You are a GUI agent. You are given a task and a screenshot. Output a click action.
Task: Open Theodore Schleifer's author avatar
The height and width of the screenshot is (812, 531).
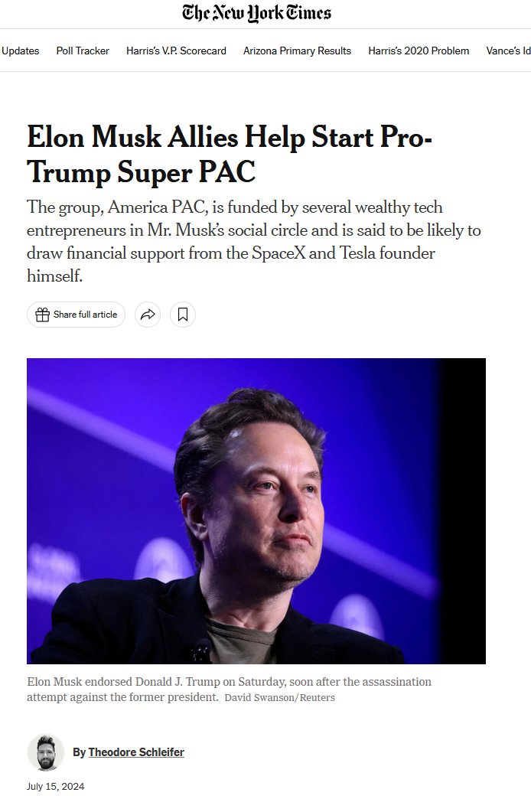coord(46,752)
